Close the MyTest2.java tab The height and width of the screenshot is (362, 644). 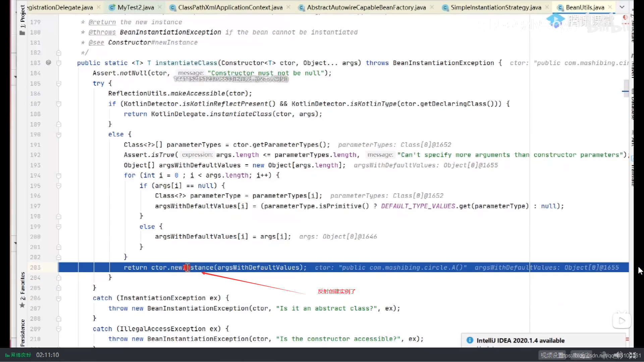tap(160, 7)
